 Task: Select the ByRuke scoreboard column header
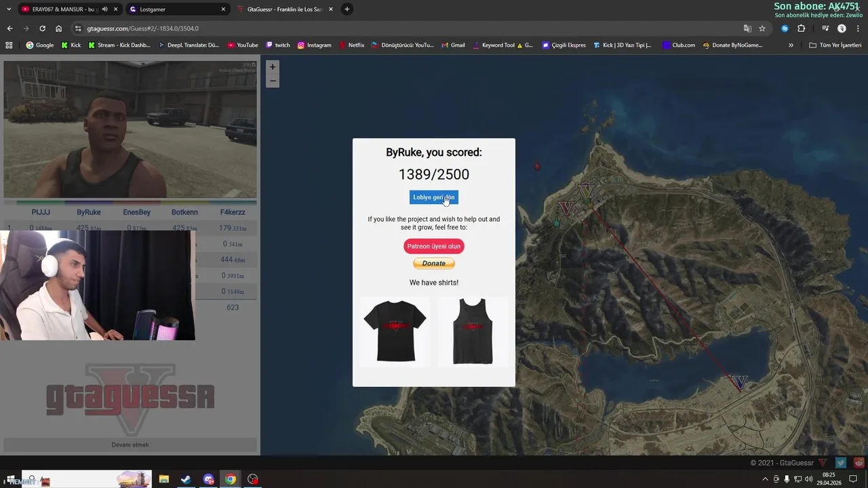tap(89, 212)
